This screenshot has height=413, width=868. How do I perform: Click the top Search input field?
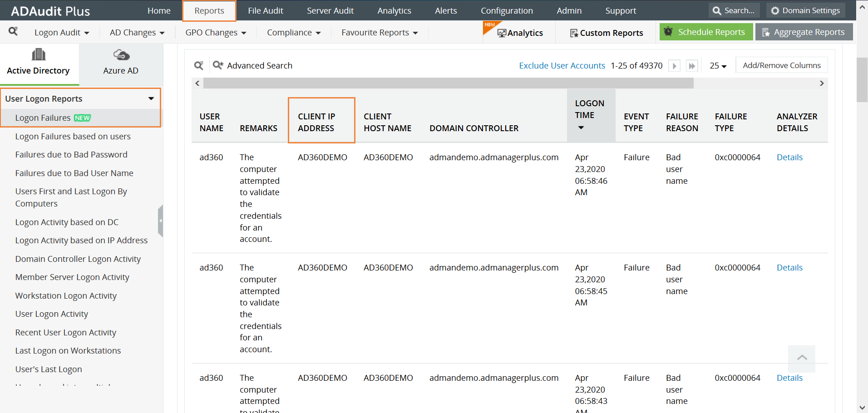pyautogui.click(x=734, y=10)
